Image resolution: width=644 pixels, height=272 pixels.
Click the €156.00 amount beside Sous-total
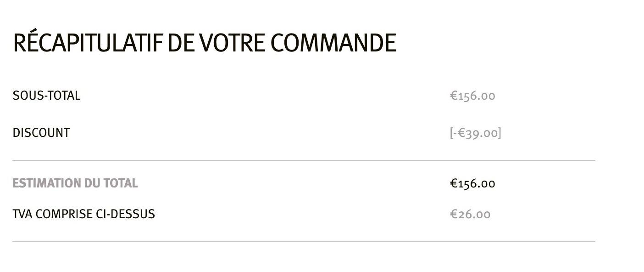[x=472, y=96]
